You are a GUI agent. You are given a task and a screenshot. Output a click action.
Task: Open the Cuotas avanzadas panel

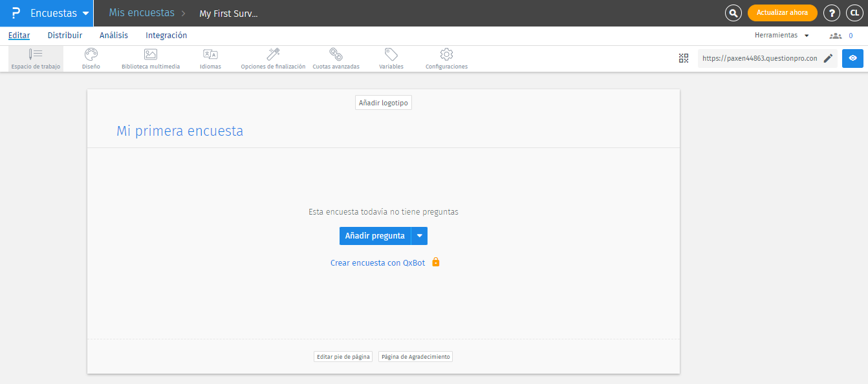click(336, 58)
